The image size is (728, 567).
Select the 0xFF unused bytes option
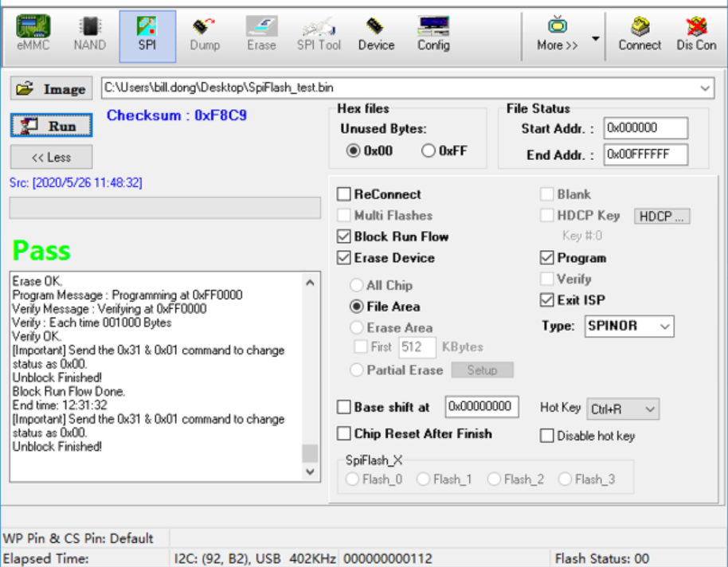429,151
